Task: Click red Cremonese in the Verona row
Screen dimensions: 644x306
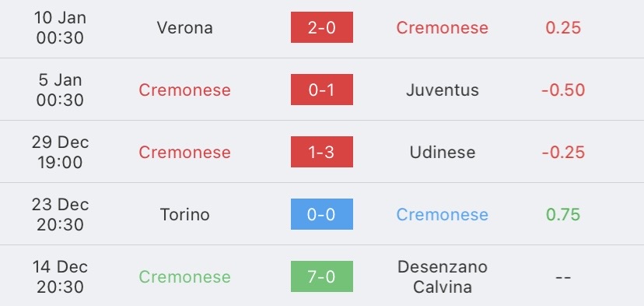Action: pos(443,27)
